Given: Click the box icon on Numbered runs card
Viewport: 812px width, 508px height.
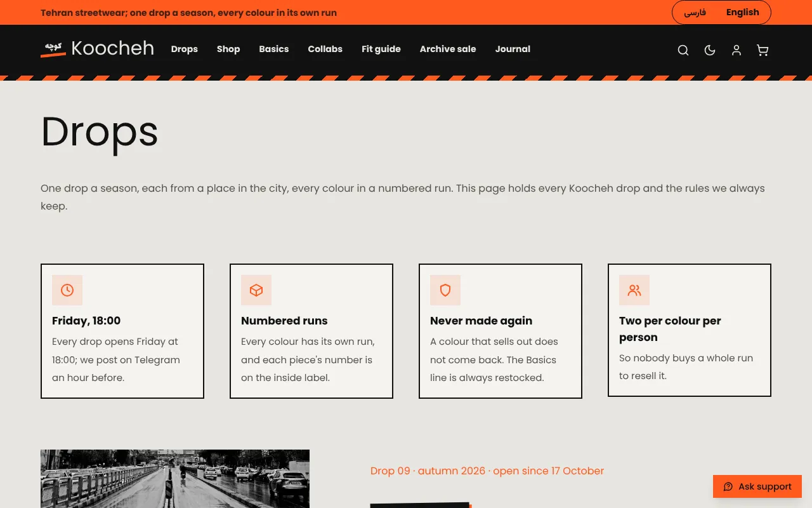Looking at the screenshot, I should pyautogui.click(x=256, y=290).
